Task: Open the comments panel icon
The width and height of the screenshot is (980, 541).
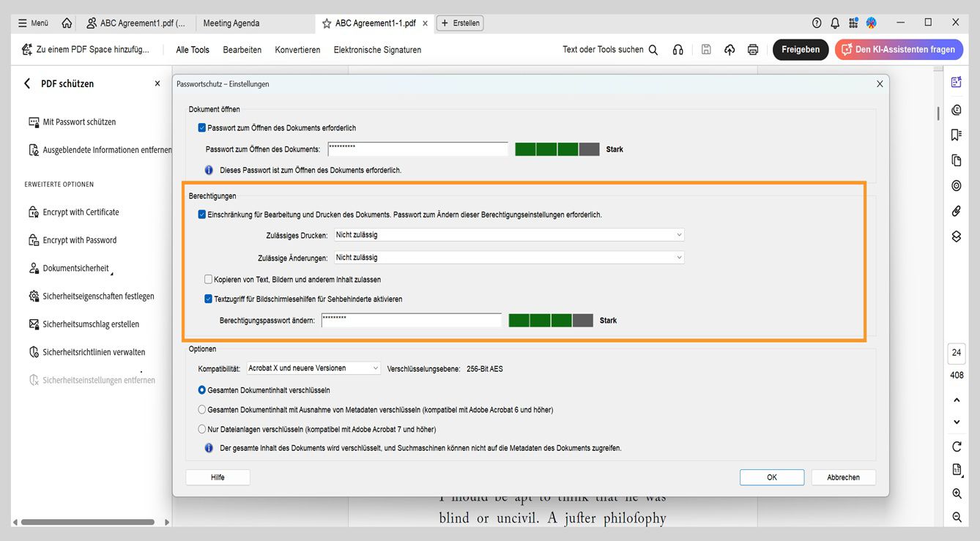Action: point(956,109)
